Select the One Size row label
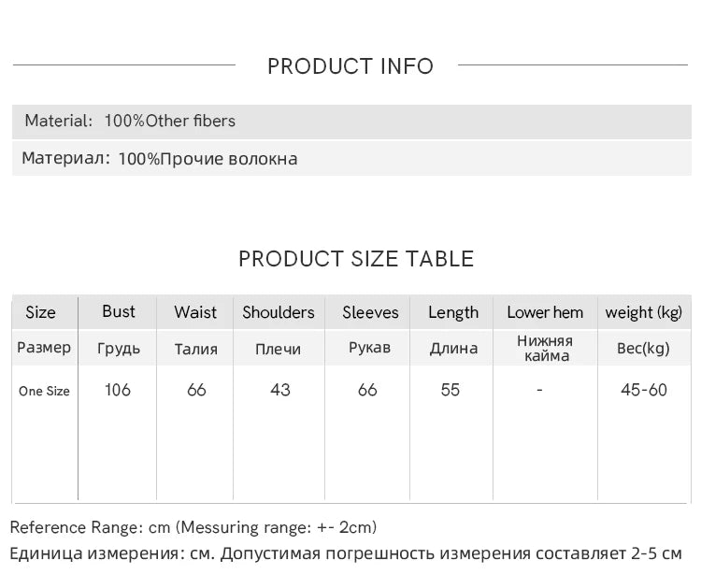701x588 pixels. tap(44, 392)
